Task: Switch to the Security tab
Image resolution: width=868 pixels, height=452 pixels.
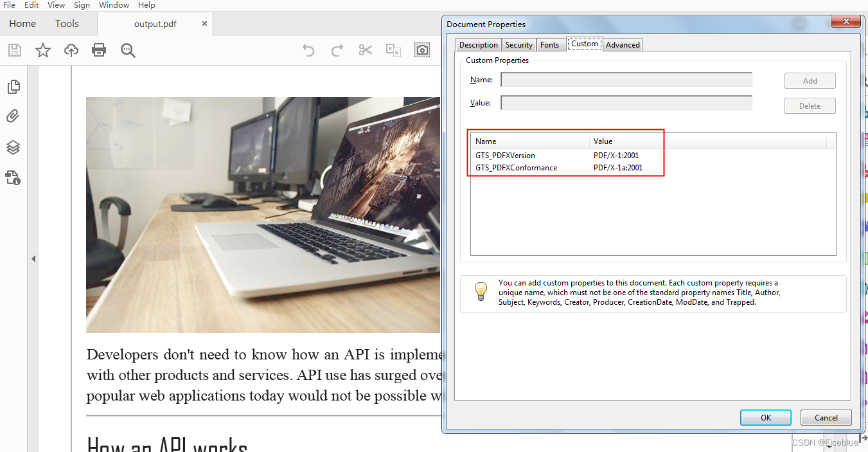Action: 519,45
